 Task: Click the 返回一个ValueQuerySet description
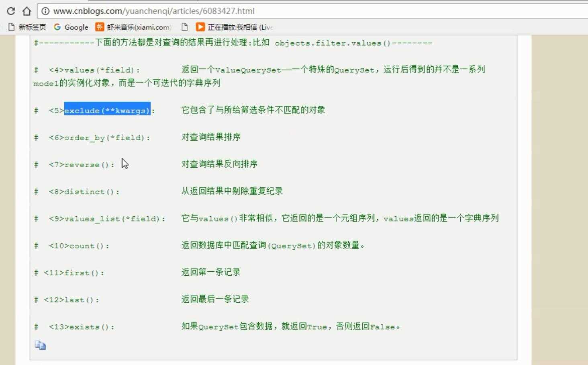click(x=333, y=70)
